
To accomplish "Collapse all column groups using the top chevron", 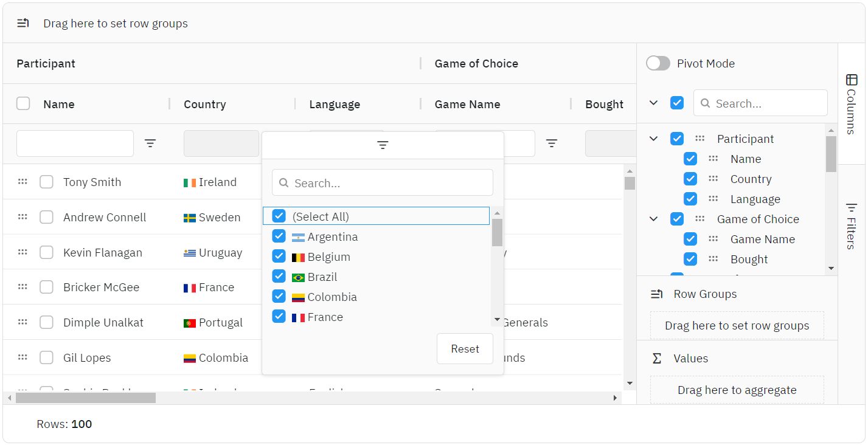I will pyautogui.click(x=654, y=103).
